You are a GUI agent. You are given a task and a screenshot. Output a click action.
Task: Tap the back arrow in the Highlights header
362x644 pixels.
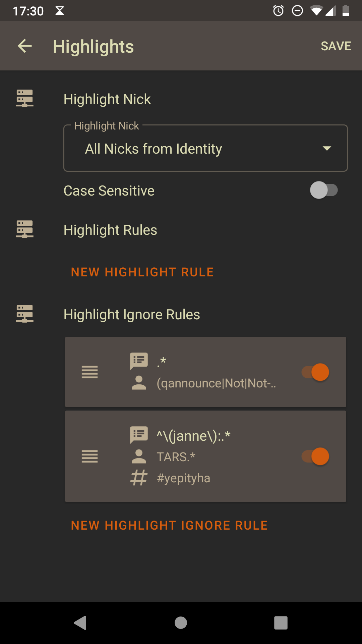click(x=25, y=46)
